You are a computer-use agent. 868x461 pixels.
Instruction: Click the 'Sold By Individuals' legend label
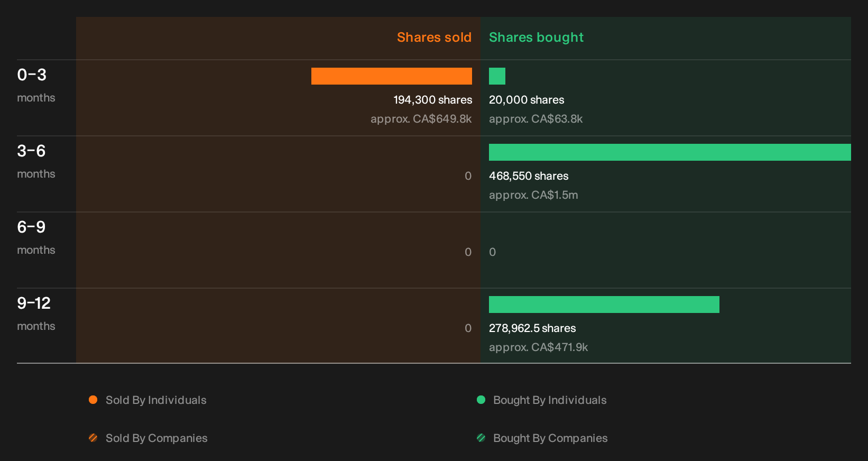tap(156, 400)
